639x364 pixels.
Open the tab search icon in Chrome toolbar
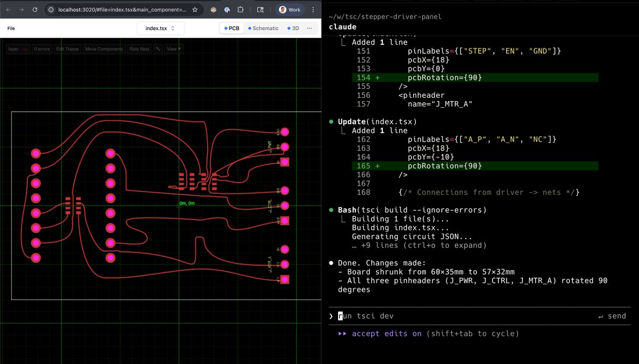pyautogui.click(x=260, y=10)
